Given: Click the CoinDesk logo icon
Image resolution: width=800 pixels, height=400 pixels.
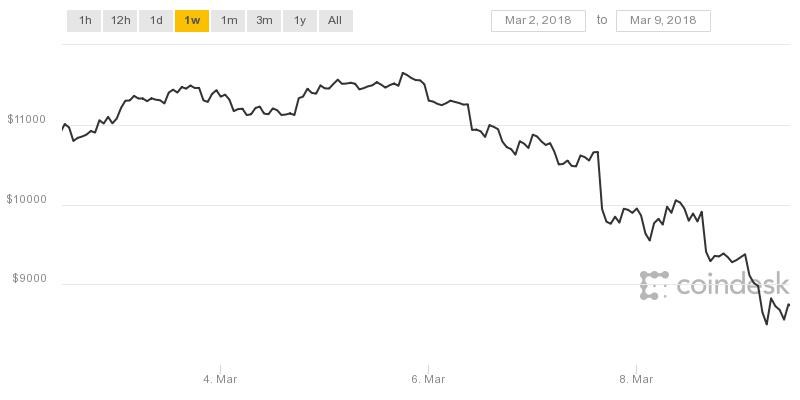Looking at the screenshot, I should click(654, 285).
